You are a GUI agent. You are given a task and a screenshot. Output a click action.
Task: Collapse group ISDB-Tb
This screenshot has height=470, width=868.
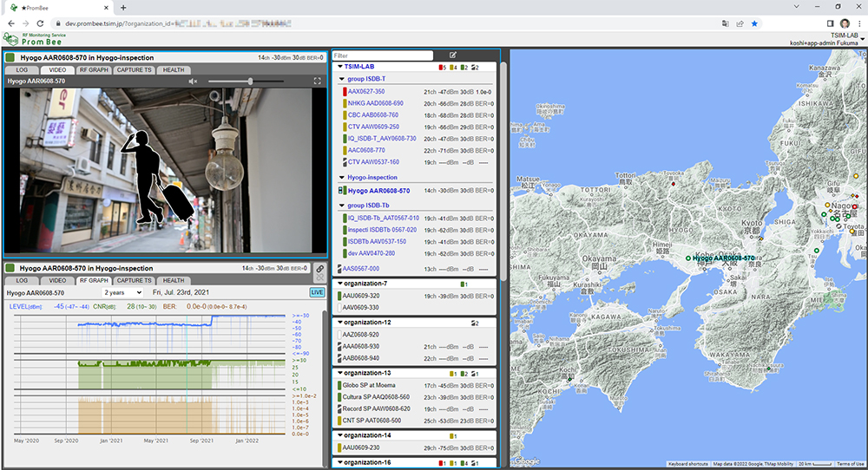coord(342,206)
